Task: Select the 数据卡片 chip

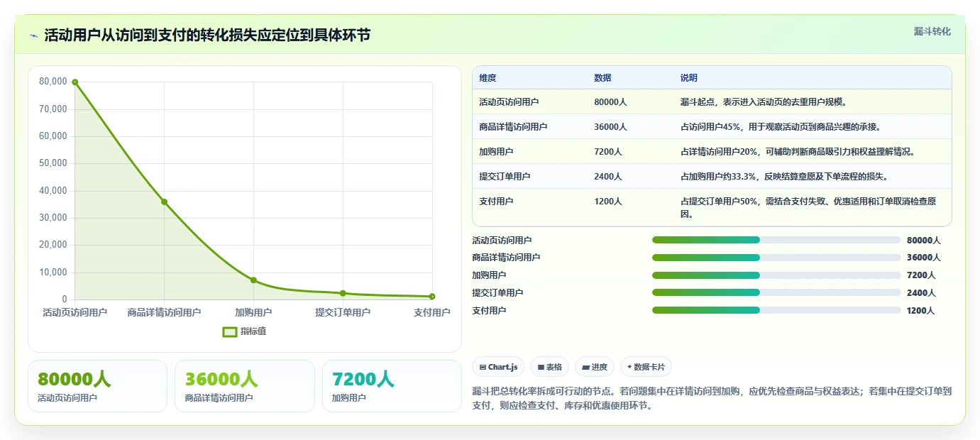Action: 646,367
